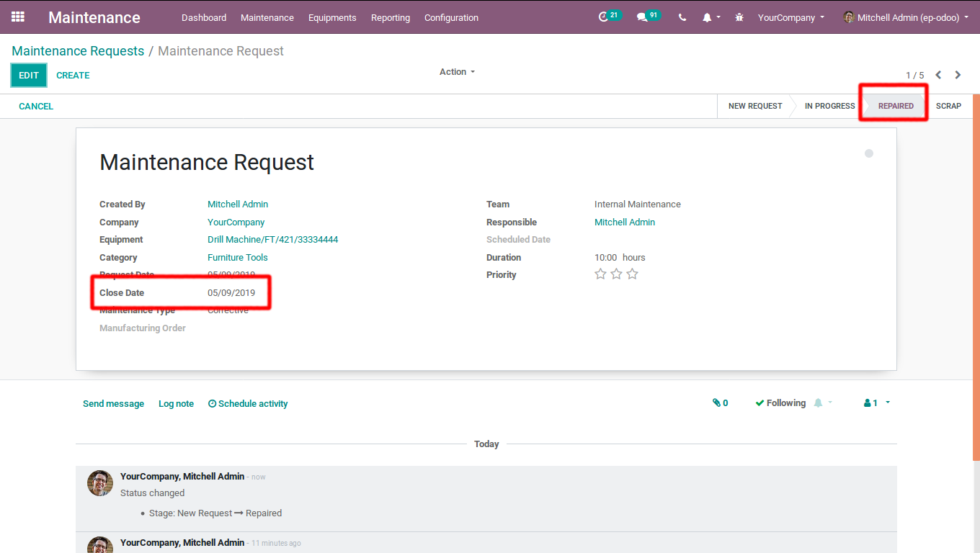The height and width of the screenshot is (553, 980).
Task: Open the Equipments menu
Action: click(x=332, y=17)
